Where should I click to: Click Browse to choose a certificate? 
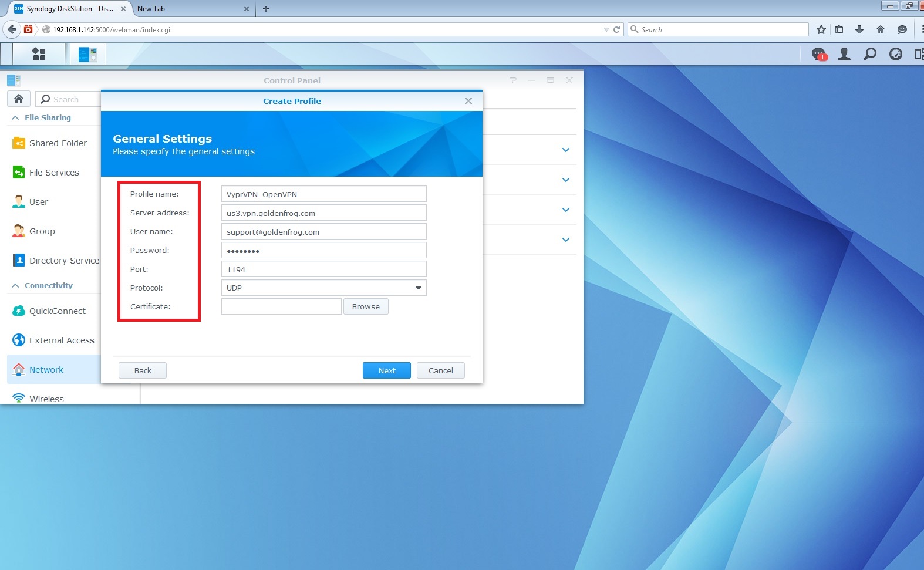pos(366,307)
